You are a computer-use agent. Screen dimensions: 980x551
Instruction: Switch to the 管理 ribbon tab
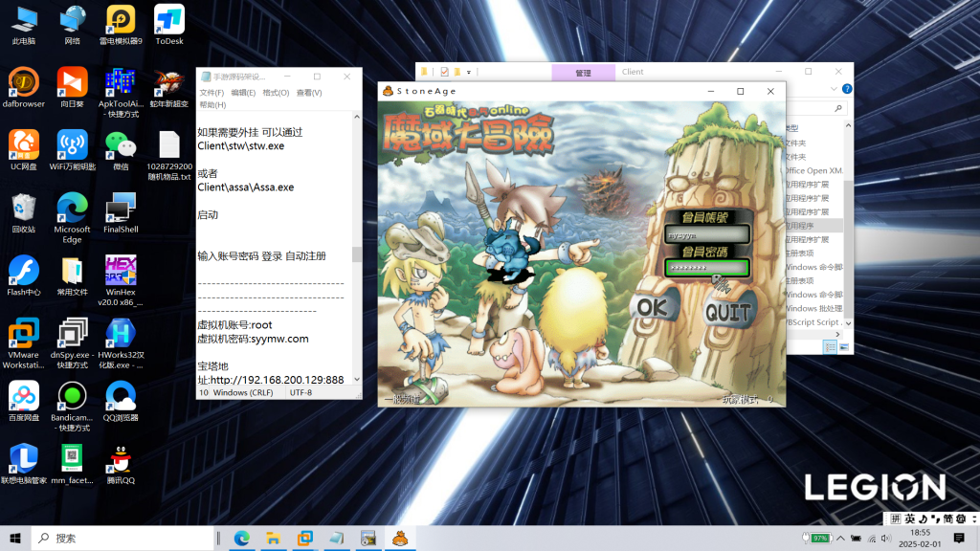pos(582,72)
